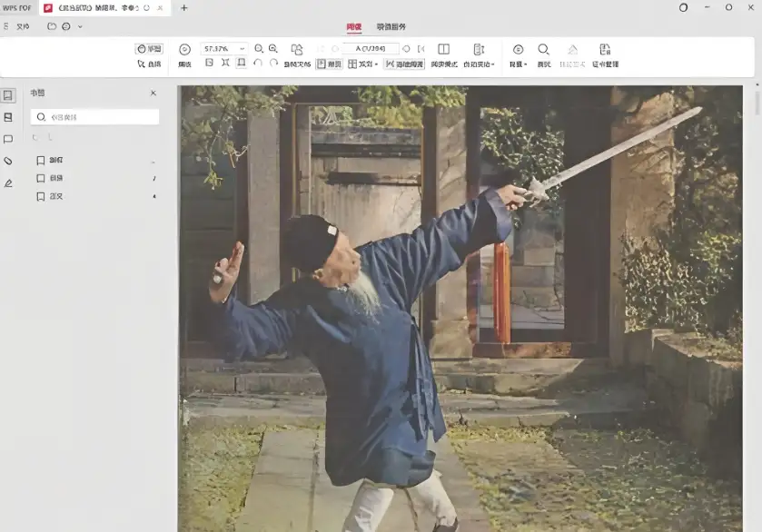This screenshot has height=532, width=762.
Task: Toggle the hand tool mode
Action: click(149, 49)
